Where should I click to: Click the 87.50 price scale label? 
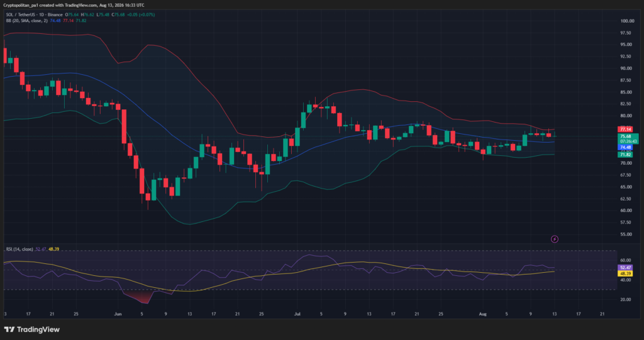626,80
